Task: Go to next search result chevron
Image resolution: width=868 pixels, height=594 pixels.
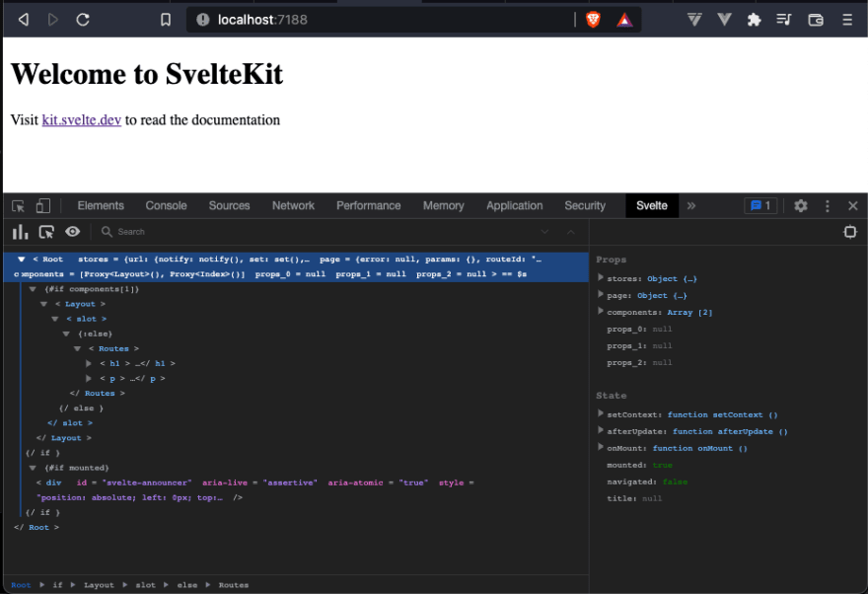Action: pyautogui.click(x=544, y=232)
